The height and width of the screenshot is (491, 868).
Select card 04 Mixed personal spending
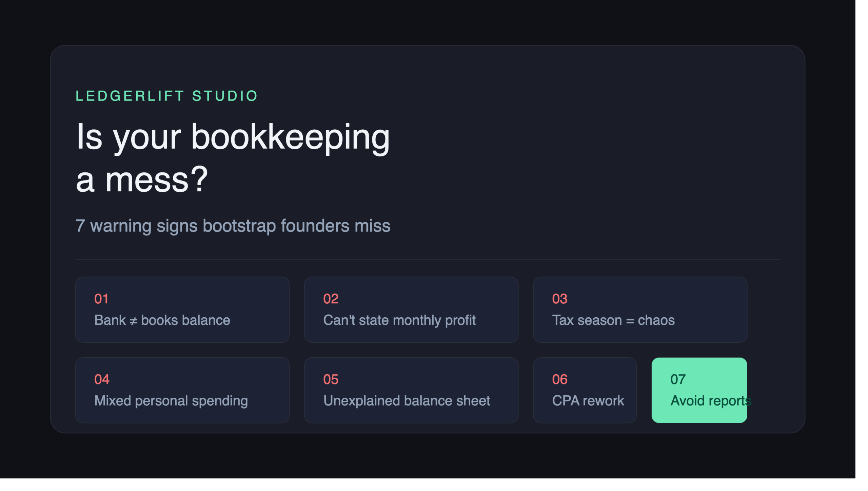tap(182, 390)
